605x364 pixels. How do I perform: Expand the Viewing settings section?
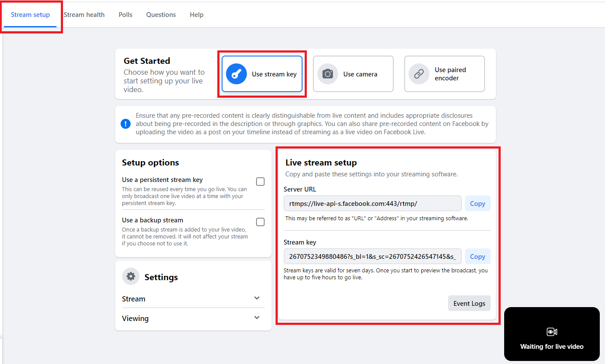pos(257,318)
